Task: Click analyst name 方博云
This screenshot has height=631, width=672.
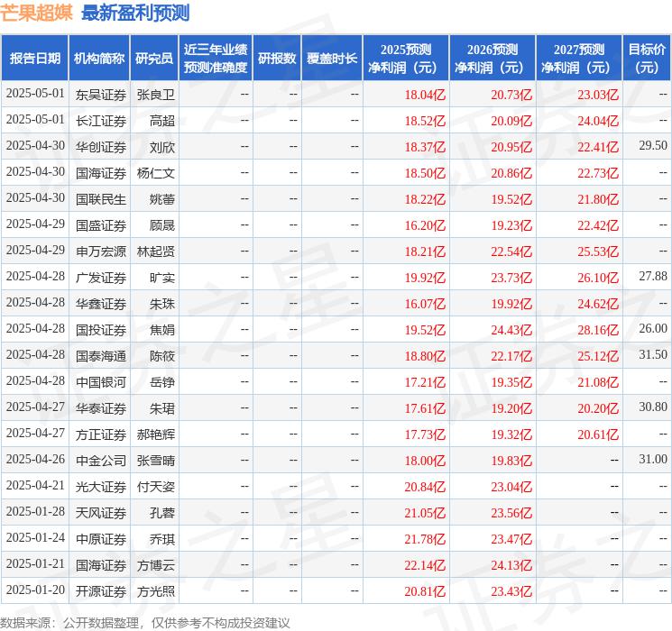Action: point(155,565)
